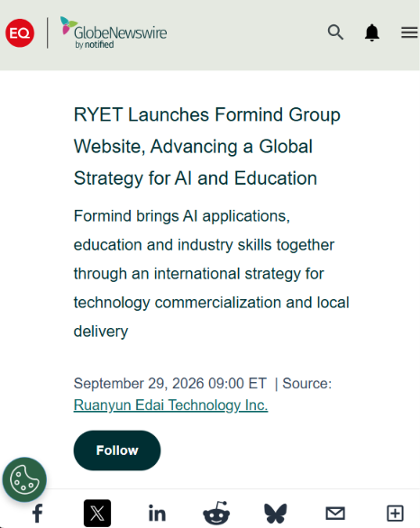Open notifications bell icon
Viewport: 420px width, 528px height.
pyautogui.click(x=372, y=32)
